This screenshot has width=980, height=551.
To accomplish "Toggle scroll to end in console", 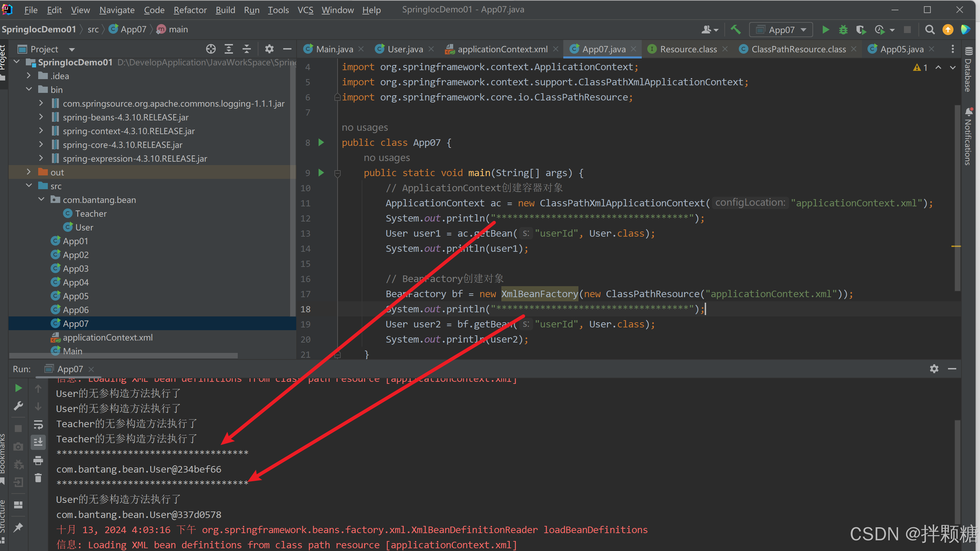I will [38, 442].
